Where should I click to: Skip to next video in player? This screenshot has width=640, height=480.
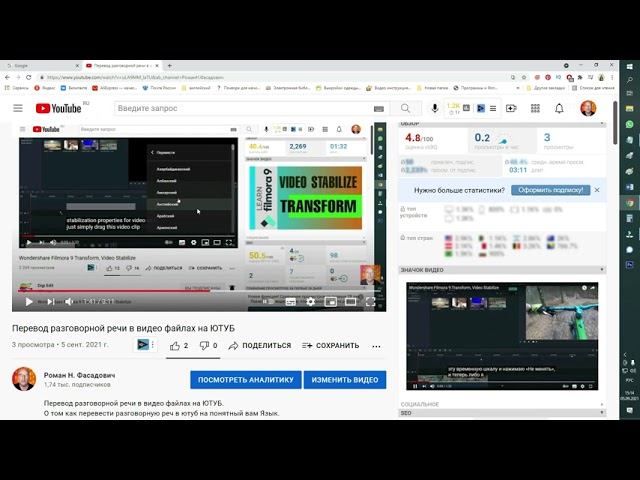(51, 302)
